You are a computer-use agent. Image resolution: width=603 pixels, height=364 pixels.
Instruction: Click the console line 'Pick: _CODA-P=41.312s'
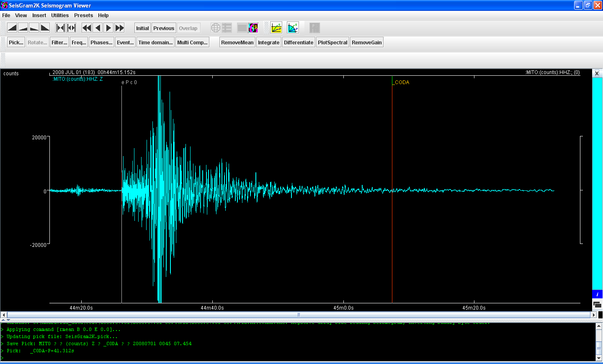pos(40,351)
